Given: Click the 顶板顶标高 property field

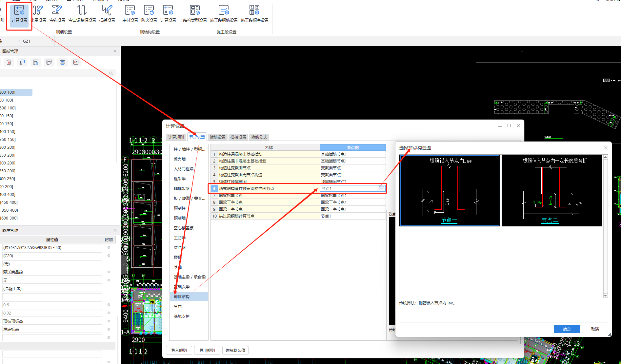Looking at the screenshot, I should [x=52, y=321].
